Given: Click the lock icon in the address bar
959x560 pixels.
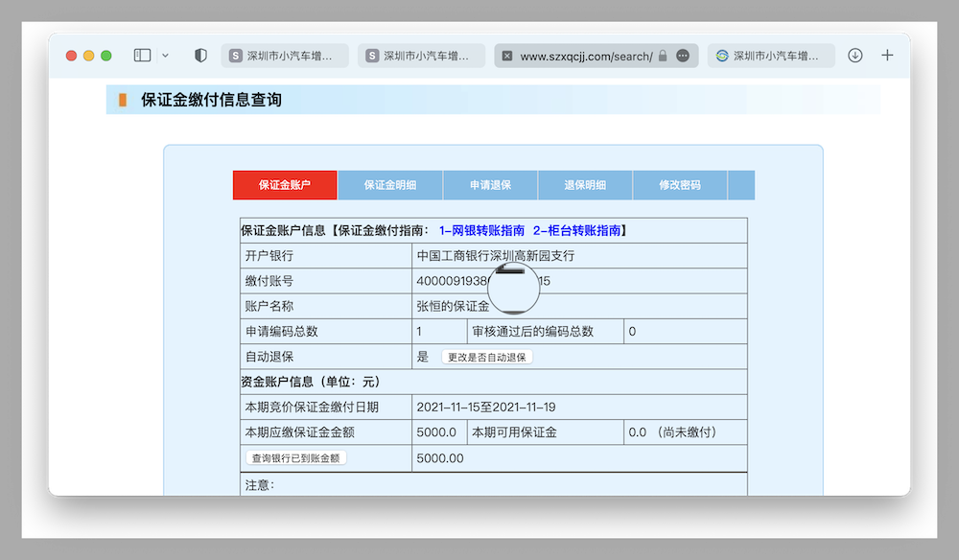Looking at the screenshot, I should [663, 57].
